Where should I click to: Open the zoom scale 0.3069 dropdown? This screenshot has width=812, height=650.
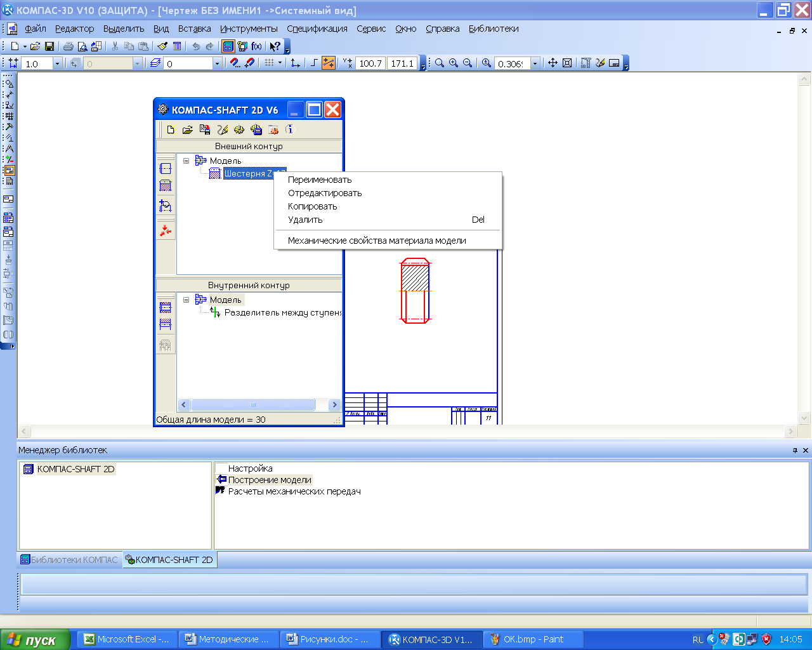pyautogui.click(x=535, y=63)
